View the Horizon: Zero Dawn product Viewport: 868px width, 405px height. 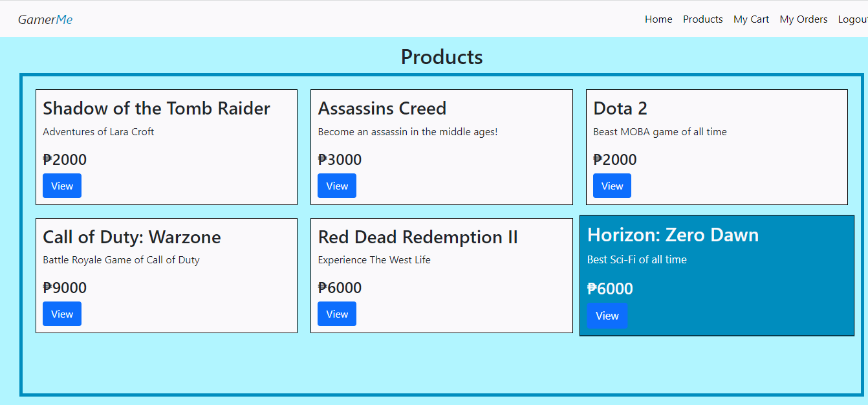607,316
